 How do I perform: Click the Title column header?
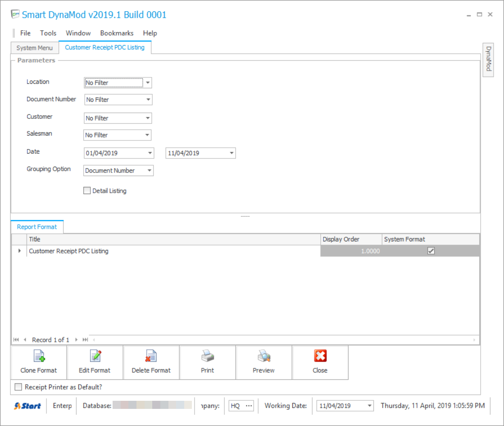pos(173,240)
